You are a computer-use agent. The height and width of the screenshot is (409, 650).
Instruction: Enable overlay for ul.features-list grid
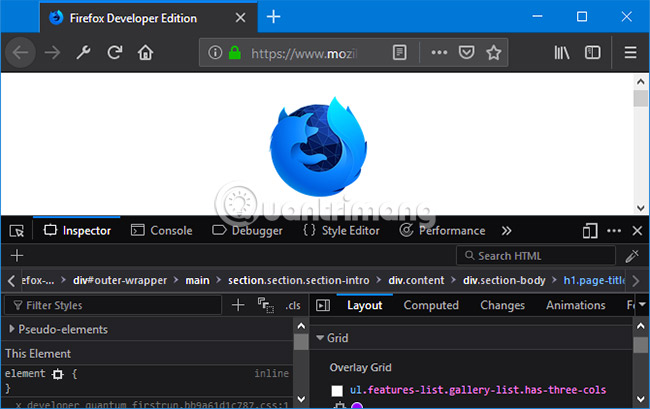coord(337,390)
